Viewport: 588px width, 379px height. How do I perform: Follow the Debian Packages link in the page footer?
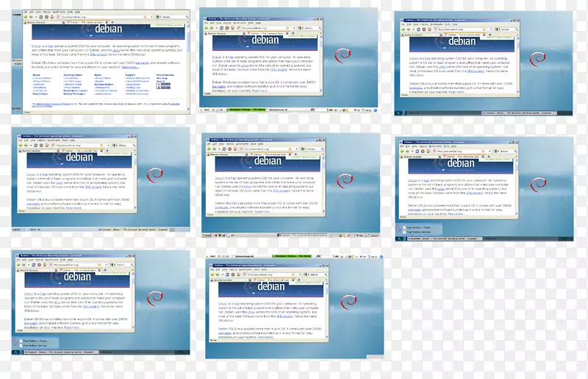73,94
